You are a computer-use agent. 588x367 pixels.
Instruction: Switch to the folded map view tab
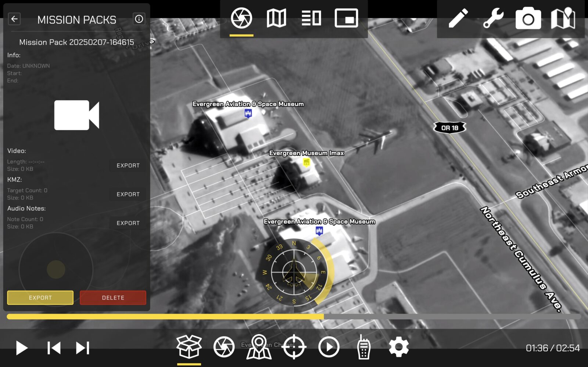click(x=276, y=18)
